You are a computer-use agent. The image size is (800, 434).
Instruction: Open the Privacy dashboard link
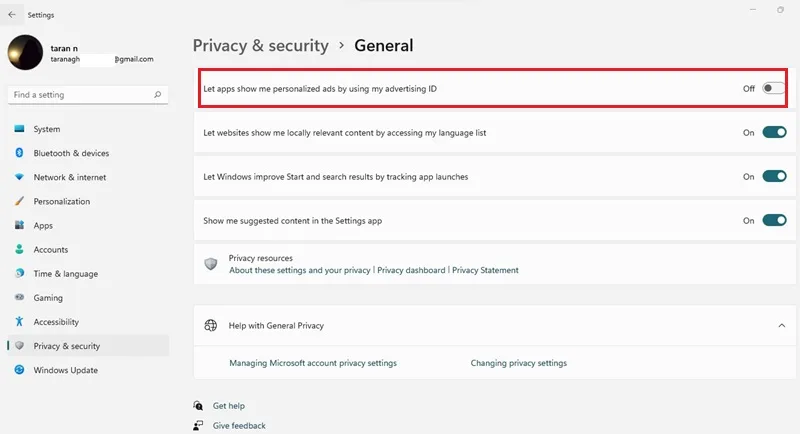411,270
